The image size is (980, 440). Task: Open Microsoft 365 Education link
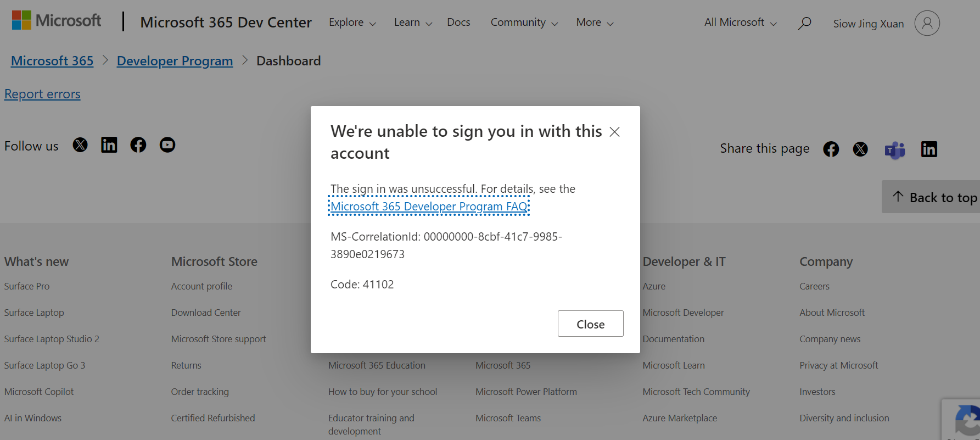click(377, 365)
